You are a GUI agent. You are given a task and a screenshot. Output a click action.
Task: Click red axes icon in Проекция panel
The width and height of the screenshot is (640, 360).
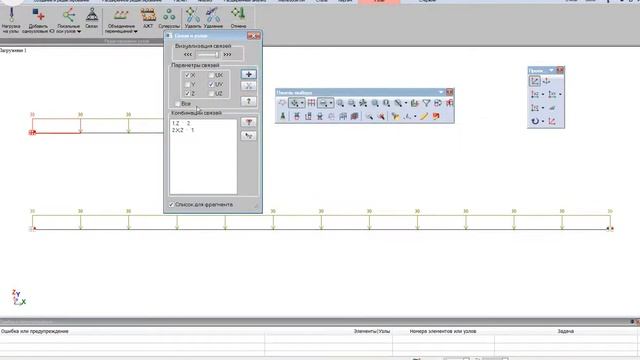tap(552, 121)
